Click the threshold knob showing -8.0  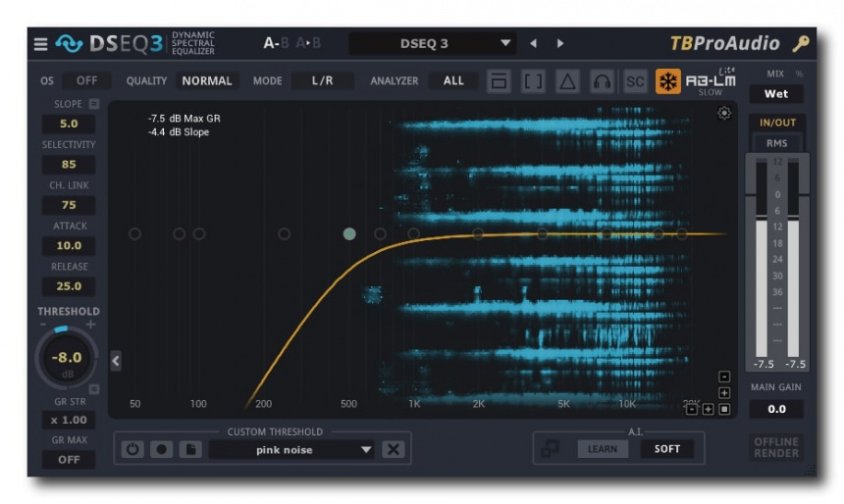point(67,358)
